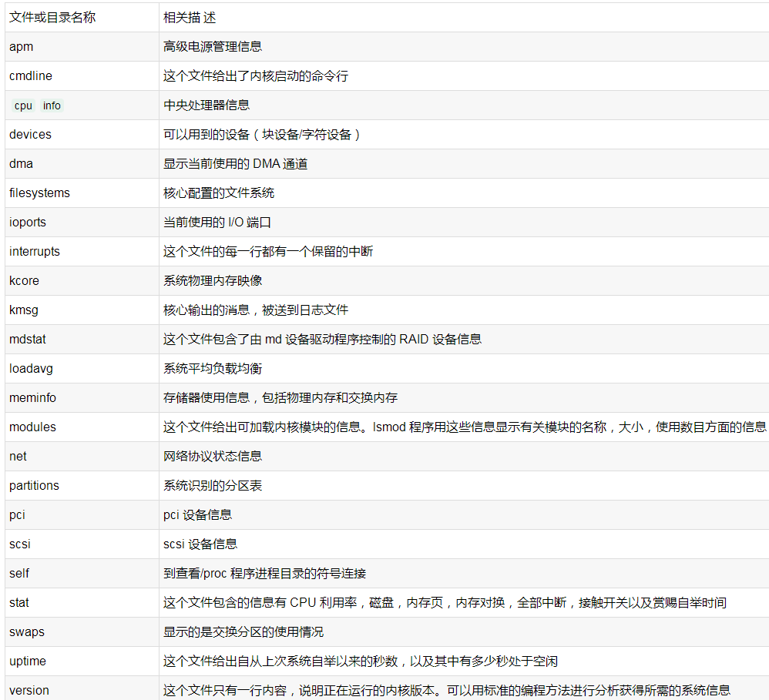
Task: Select the 'kcore' cell
Action: click(x=82, y=281)
